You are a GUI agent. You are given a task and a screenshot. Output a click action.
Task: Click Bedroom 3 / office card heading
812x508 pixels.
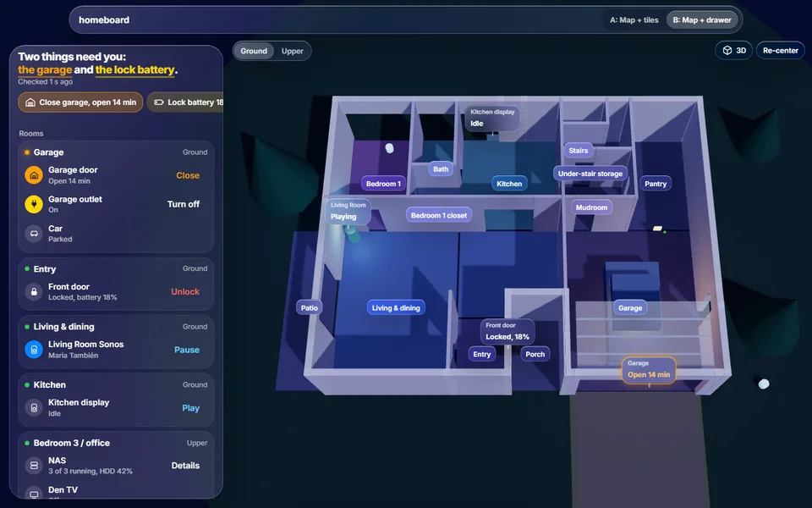71,443
